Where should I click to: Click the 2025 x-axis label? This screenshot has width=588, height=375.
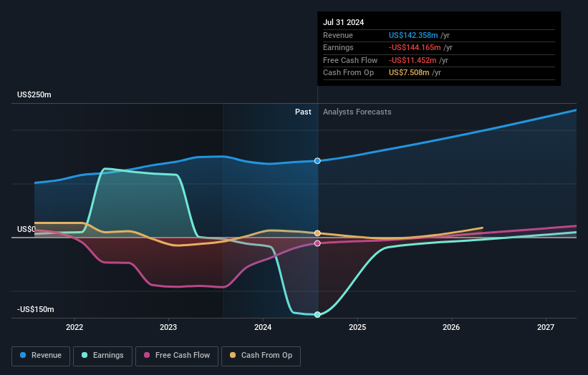357,327
